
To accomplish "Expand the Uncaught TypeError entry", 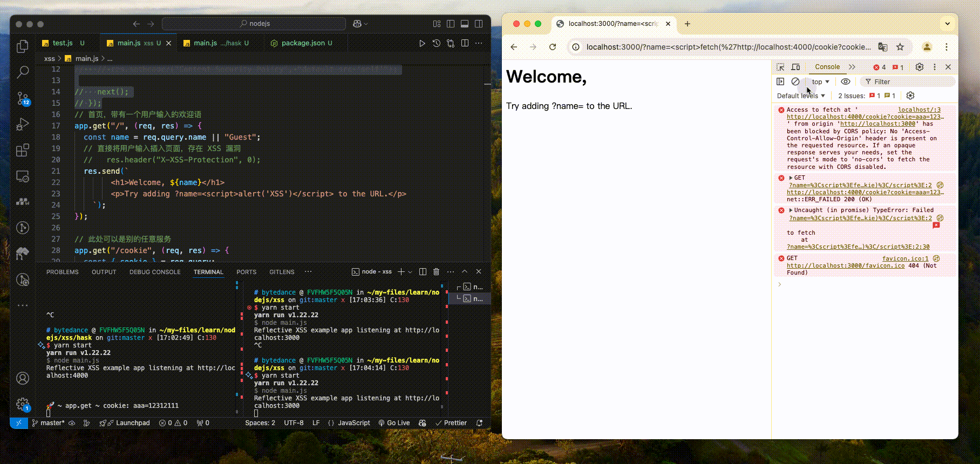I will tap(791, 210).
